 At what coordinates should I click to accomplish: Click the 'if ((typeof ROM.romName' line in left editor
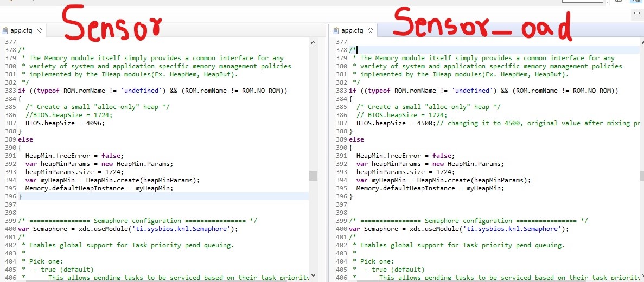152,91
